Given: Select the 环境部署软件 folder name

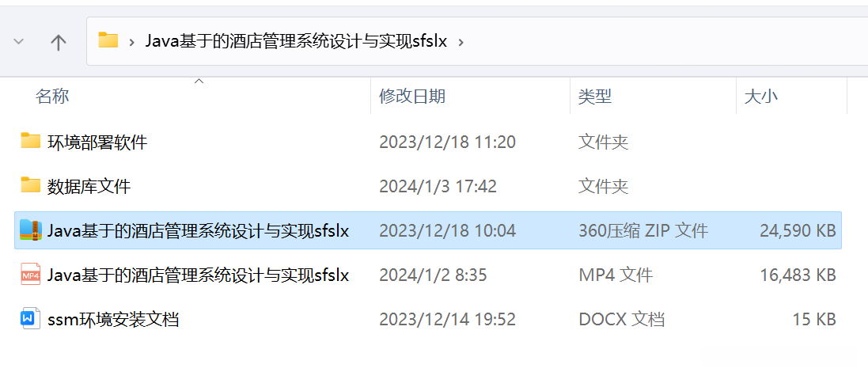Looking at the screenshot, I should coord(97,142).
